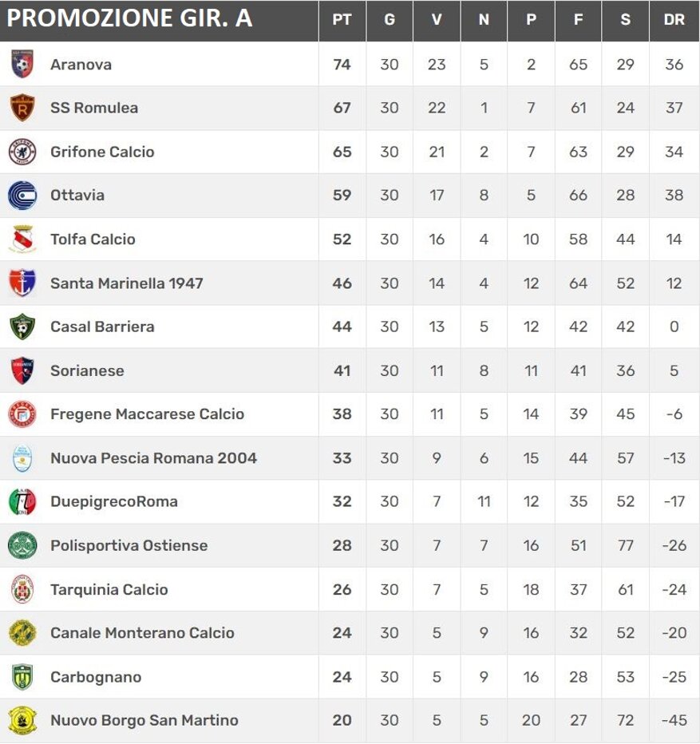The image size is (700, 744).
Task: Click the Nuovo Borgo San Martino yellow logo
Action: [x=22, y=721]
